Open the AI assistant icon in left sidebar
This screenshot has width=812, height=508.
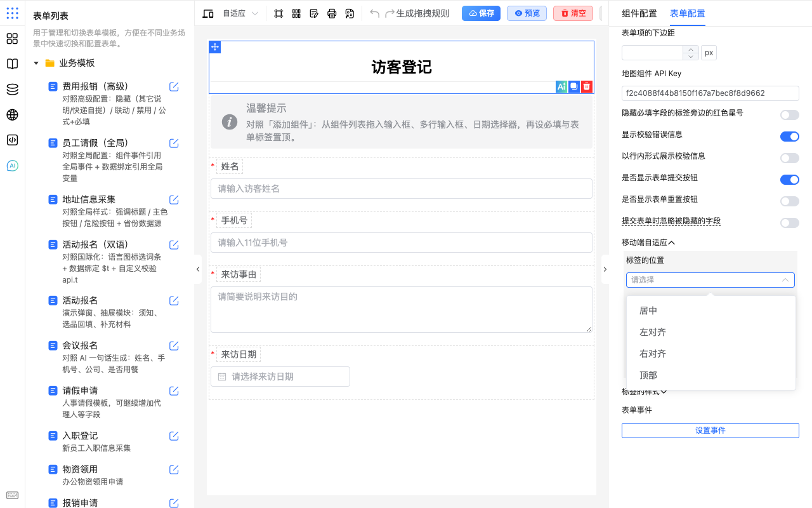12,166
